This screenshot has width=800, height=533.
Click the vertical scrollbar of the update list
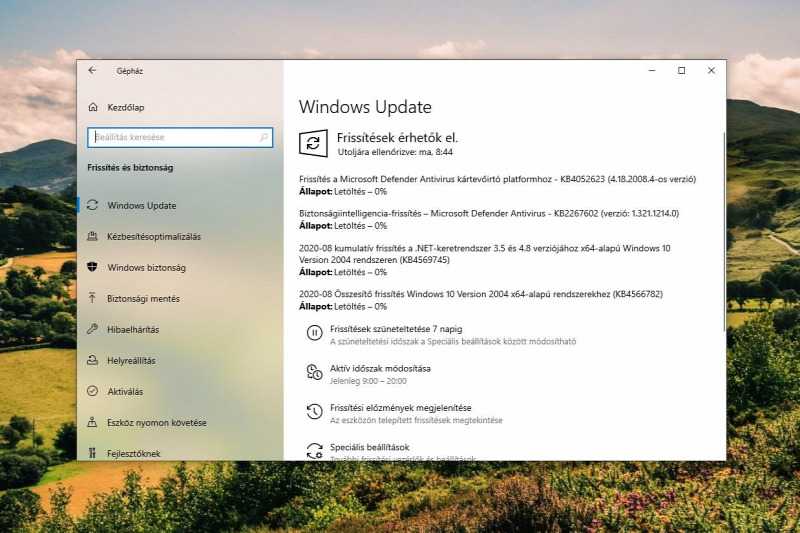pyautogui.click(x=723, y=232)
